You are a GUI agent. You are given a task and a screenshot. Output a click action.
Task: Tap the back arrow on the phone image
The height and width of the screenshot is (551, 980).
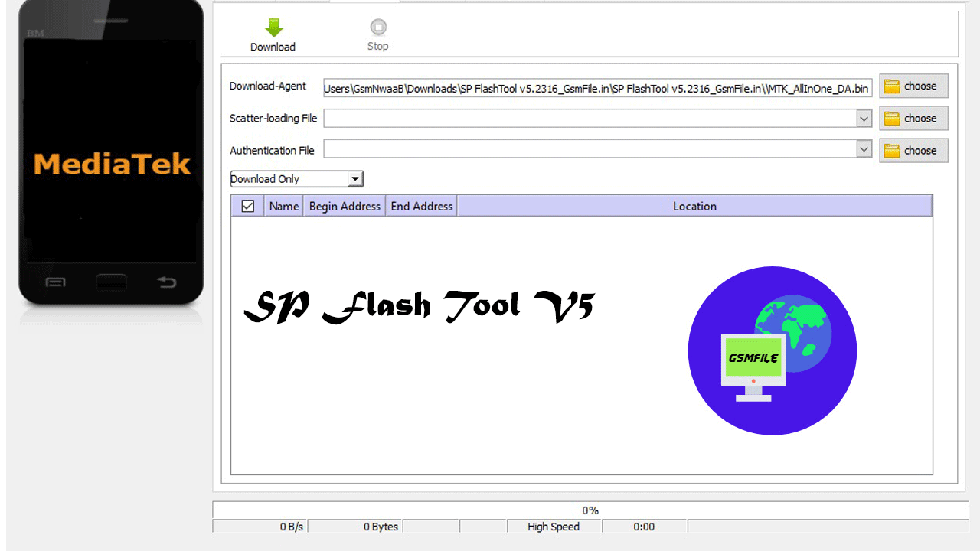click(x=167, y=282)
